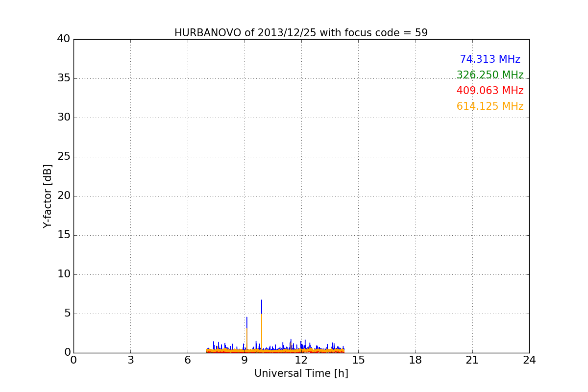
Task: Click the y-axis tick value 5
Action: pos(67,314)
